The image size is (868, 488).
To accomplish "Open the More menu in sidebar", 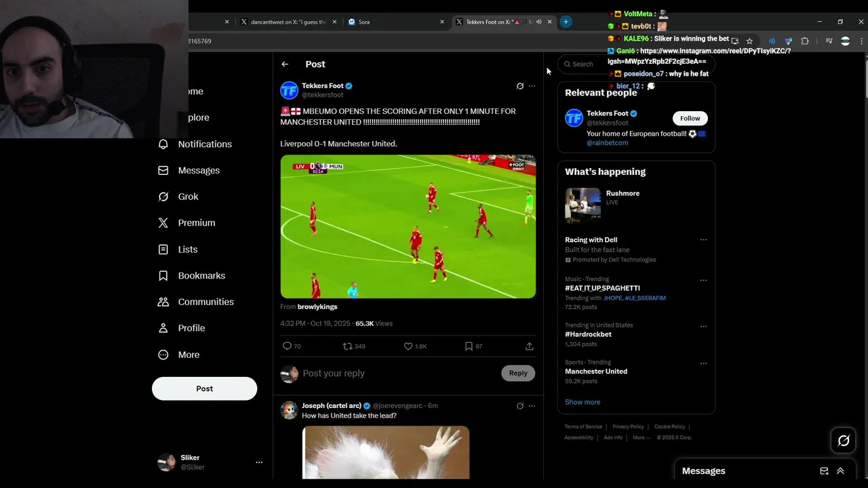I will pyautogui.click(x=178, y=354).
